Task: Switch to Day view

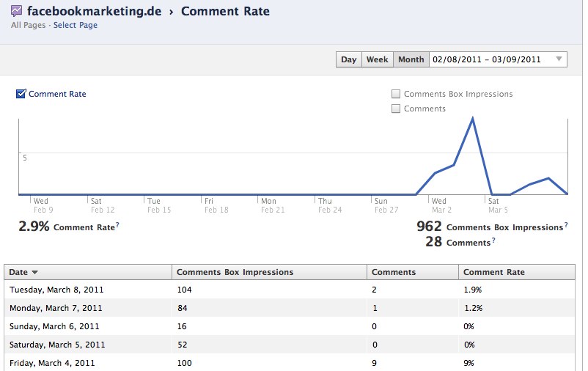Action: pos(348,59)
